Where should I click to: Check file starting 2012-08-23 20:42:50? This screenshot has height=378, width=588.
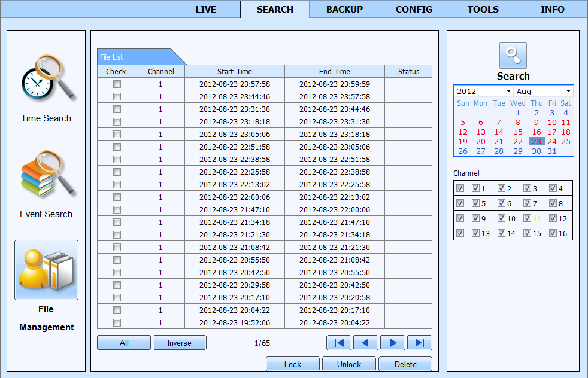[117, 272]
